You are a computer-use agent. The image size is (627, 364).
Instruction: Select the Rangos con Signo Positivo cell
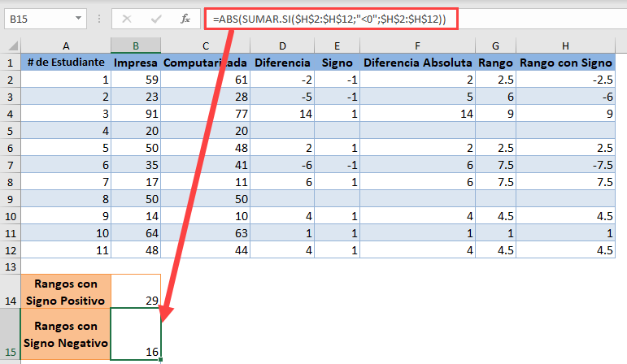66,291
